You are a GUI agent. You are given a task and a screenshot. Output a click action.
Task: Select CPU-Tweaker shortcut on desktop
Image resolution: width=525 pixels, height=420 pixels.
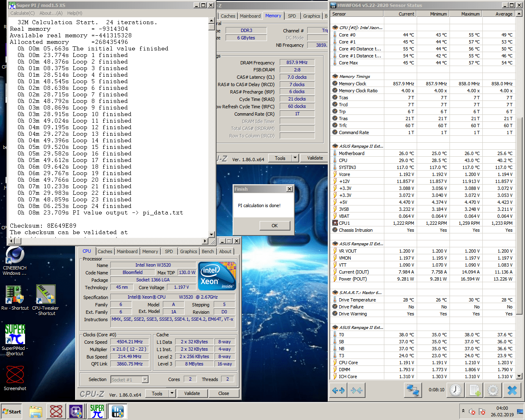[46, 300]
